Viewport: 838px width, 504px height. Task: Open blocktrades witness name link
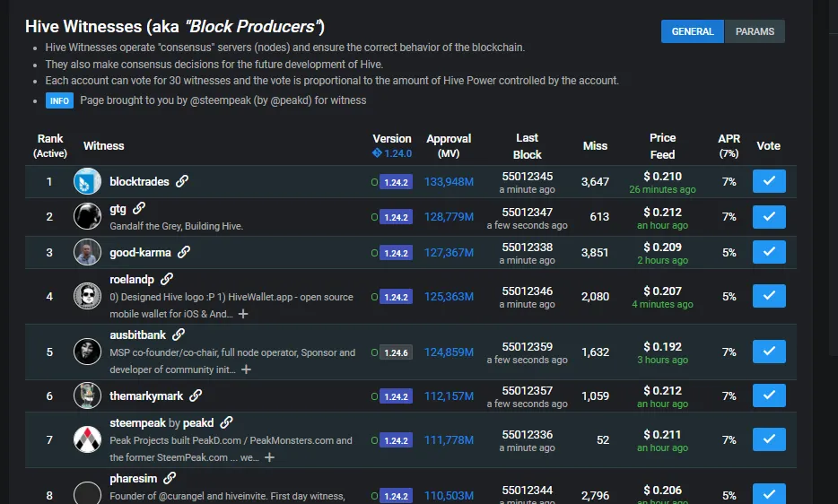pos(139,182)
